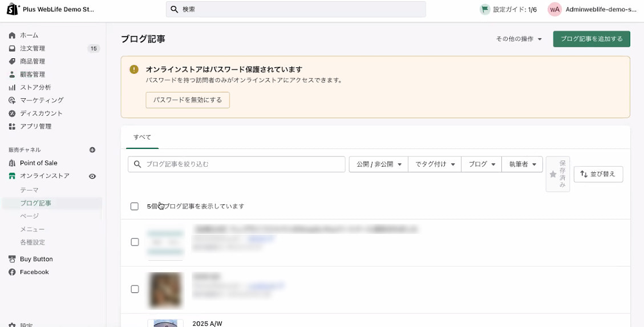Viewport: 644px width, 327px height.
Task: Click the Point of Sale bag icon
Action: [13, 163]
